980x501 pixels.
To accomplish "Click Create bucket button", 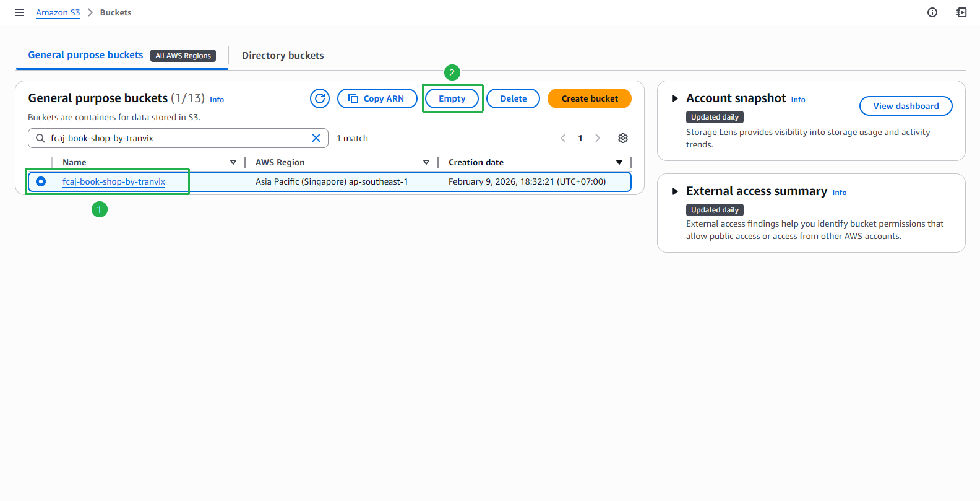I will [x=590, y=98].
